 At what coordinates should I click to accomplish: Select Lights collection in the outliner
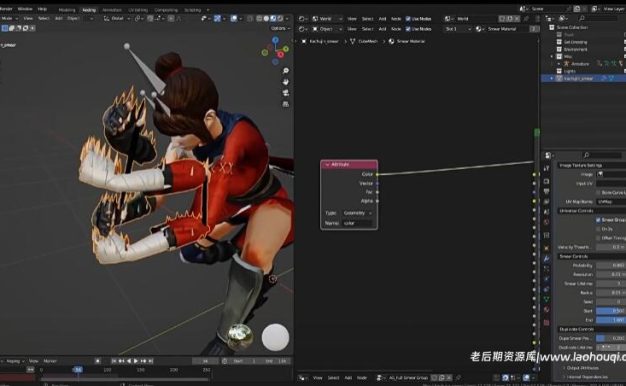570,71
